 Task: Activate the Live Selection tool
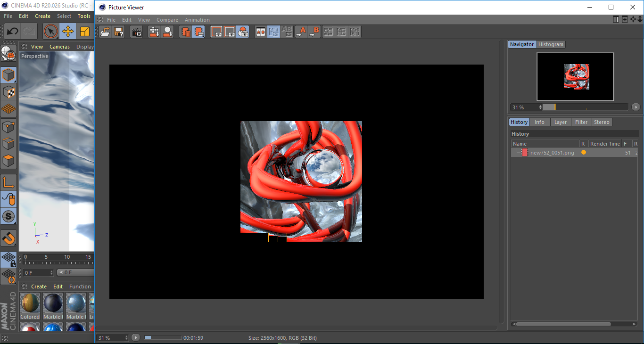click(50, 32)
